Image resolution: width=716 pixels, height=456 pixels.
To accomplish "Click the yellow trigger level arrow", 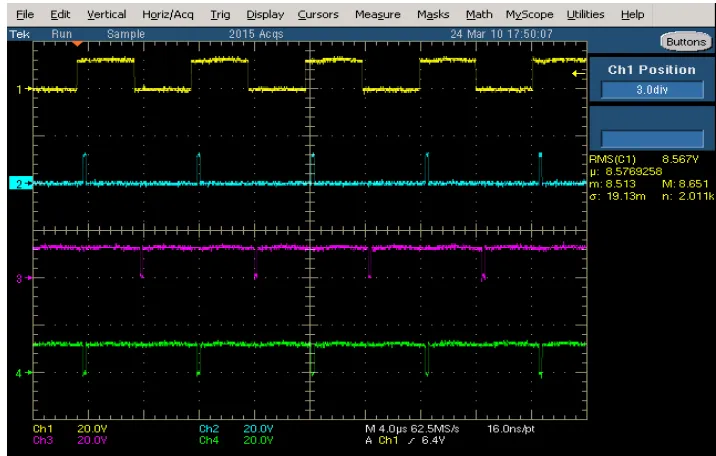I will [x=579, y=73].
